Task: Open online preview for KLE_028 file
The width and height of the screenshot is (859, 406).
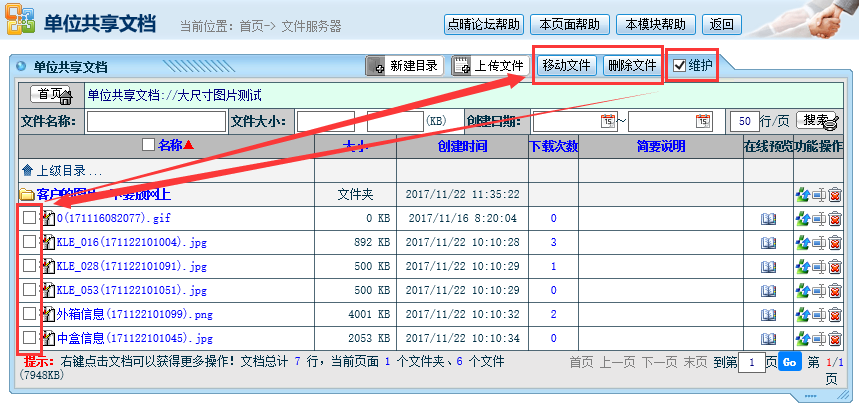Action: 768,266
